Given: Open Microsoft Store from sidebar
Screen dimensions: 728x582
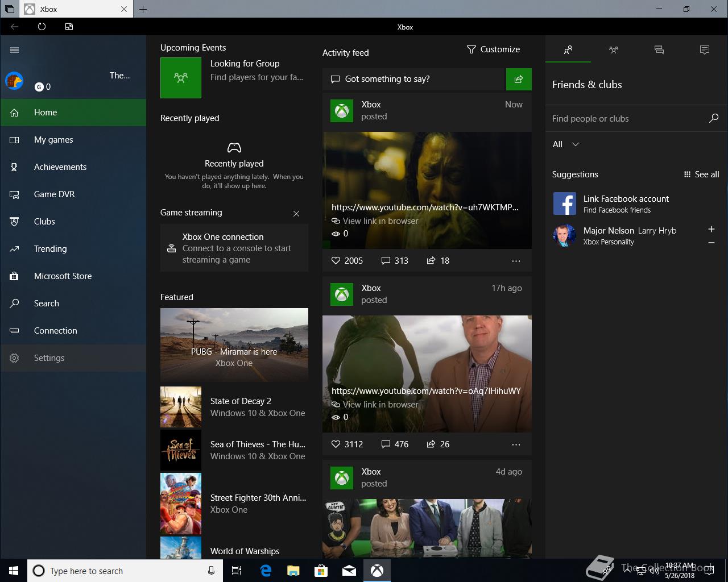Looking at the screenshot, I should click(x=73, y=276).
